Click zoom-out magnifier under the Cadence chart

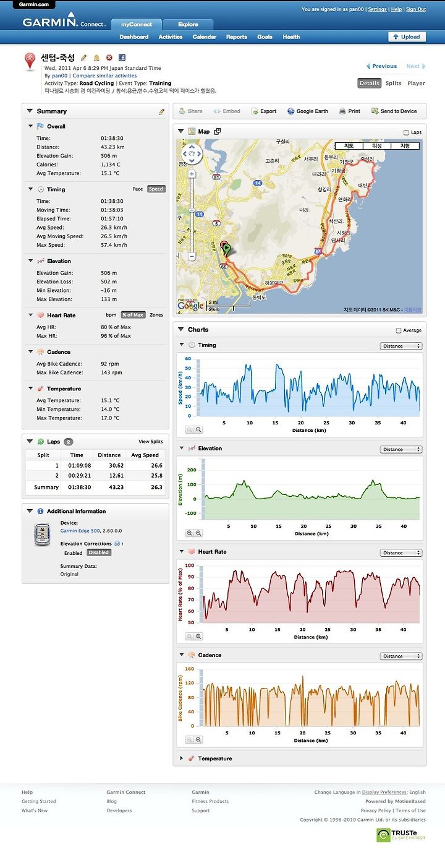[198, 739]
